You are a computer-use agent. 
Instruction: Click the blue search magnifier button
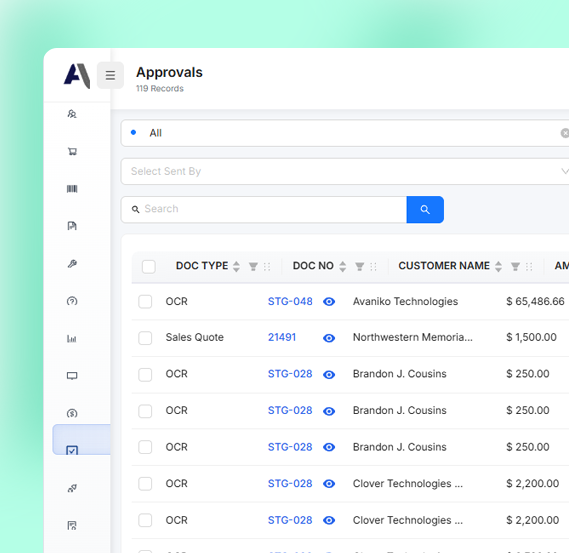coord(425,209)
